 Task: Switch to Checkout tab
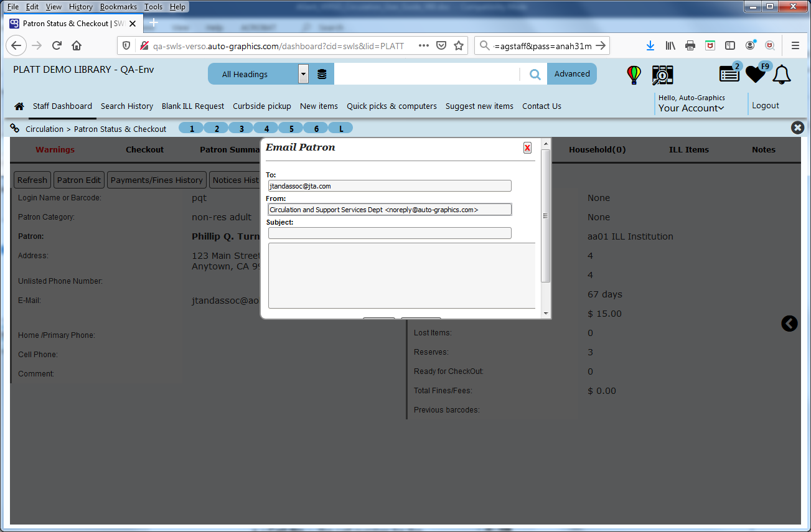[x=144, y=150]
